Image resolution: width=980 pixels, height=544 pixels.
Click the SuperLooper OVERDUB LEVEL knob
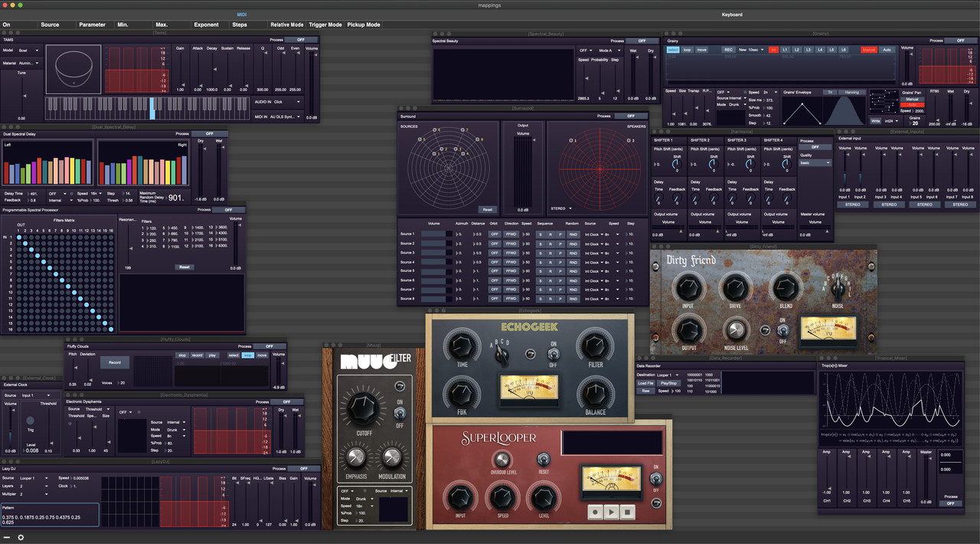tap(501, 460)
